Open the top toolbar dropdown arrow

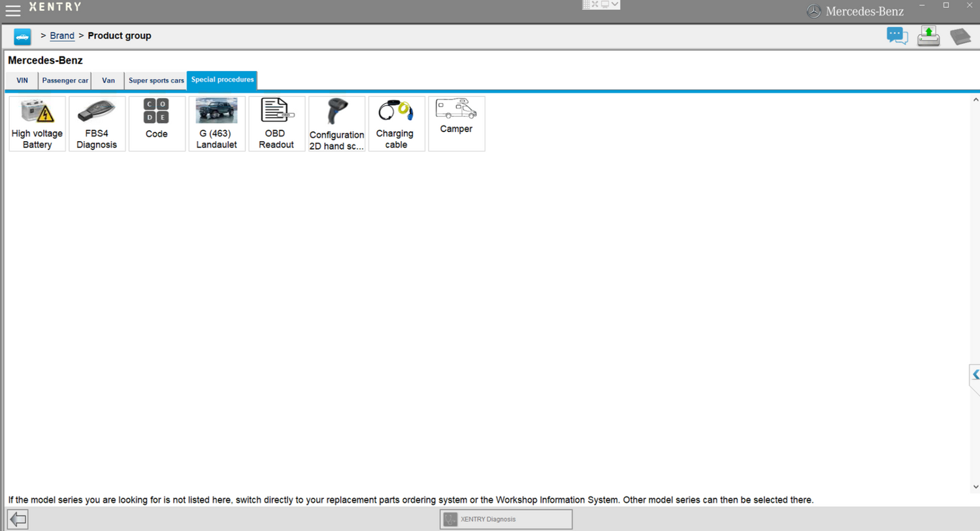click(x=615, y=4)
